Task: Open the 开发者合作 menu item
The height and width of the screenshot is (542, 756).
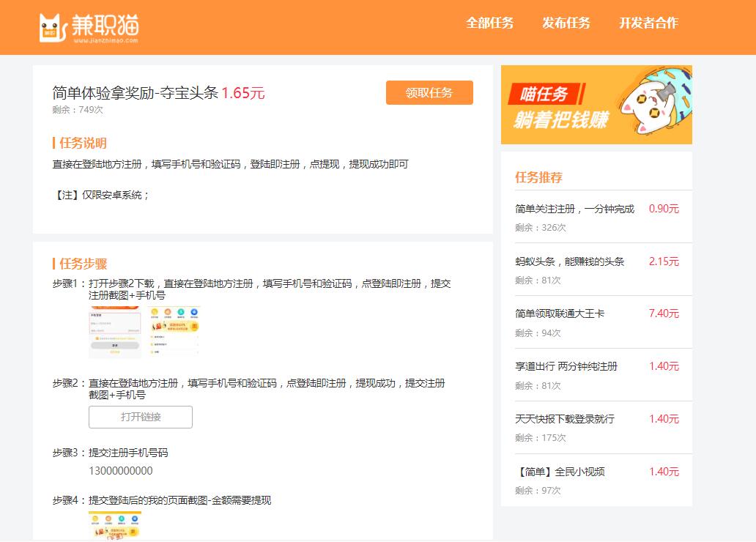Action: pos(648,23)
